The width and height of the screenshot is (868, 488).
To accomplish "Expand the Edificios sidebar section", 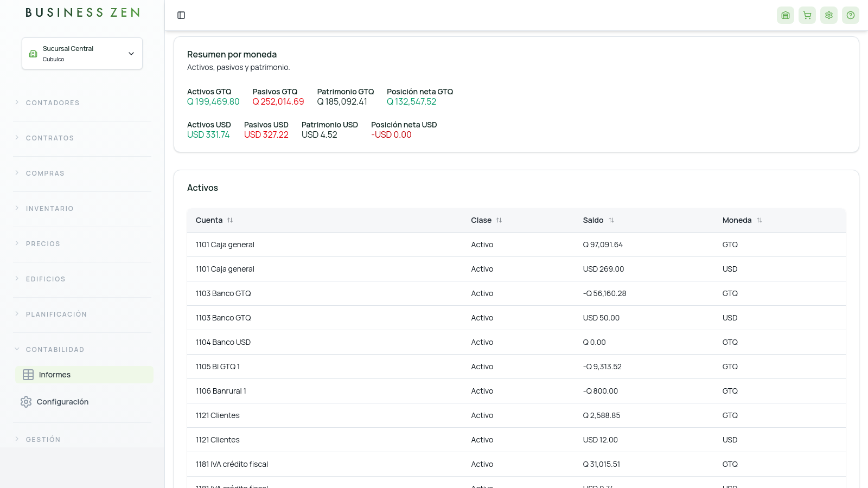I will tap(82, 279).
